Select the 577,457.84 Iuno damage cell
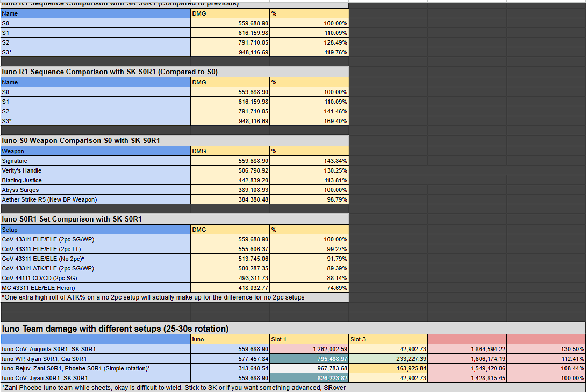 coord(230,359)
